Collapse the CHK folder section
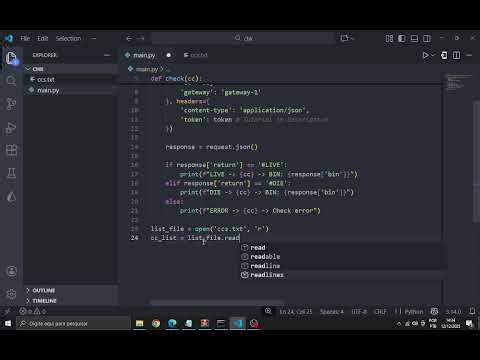 coord(71,69)
